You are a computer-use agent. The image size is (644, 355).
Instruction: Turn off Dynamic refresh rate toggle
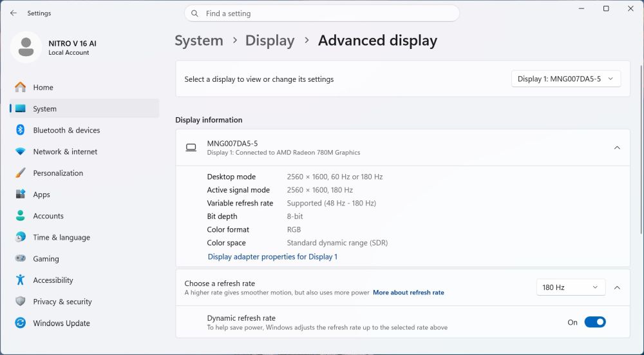(x=594, y=322)
